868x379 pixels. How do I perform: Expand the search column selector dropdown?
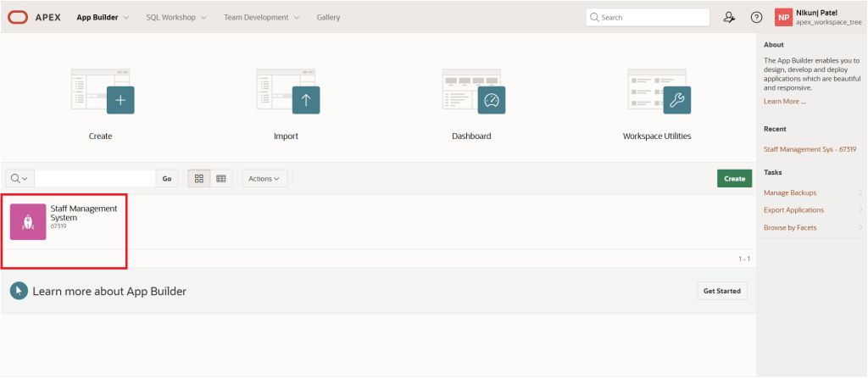coord(19,179)
